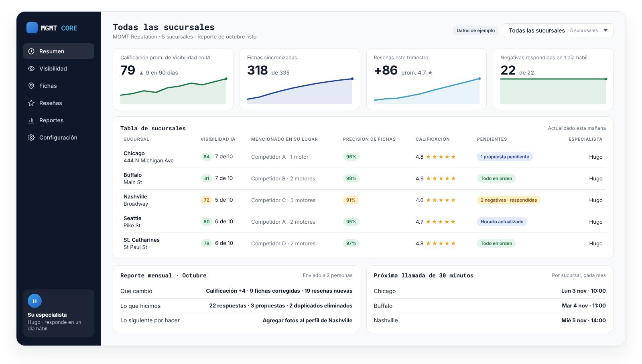Click the Horario actualizado badge for Seattle
Screen dimensions: 642x364
502,222
